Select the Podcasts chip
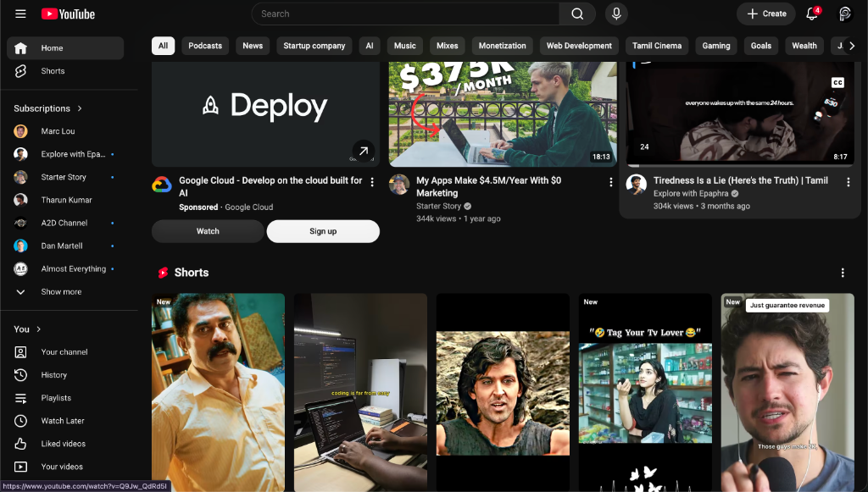Viewport: 868px width, 492px height. point(205,46)
